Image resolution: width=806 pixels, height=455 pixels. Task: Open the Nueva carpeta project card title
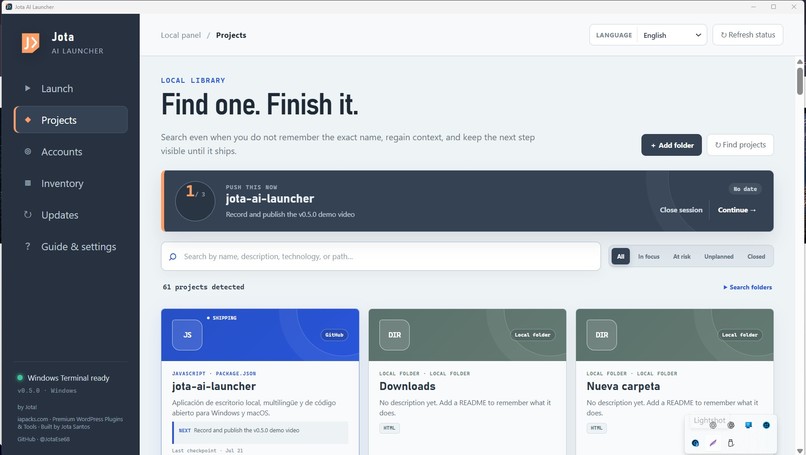click(x=623, y=386)
